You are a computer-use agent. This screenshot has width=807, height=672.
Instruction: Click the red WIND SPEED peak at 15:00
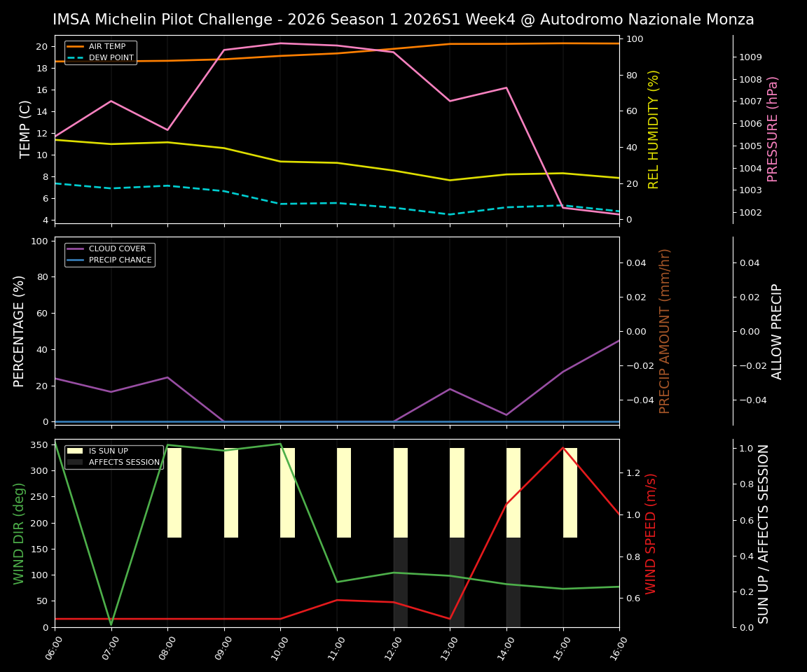(x=562, y=448)
